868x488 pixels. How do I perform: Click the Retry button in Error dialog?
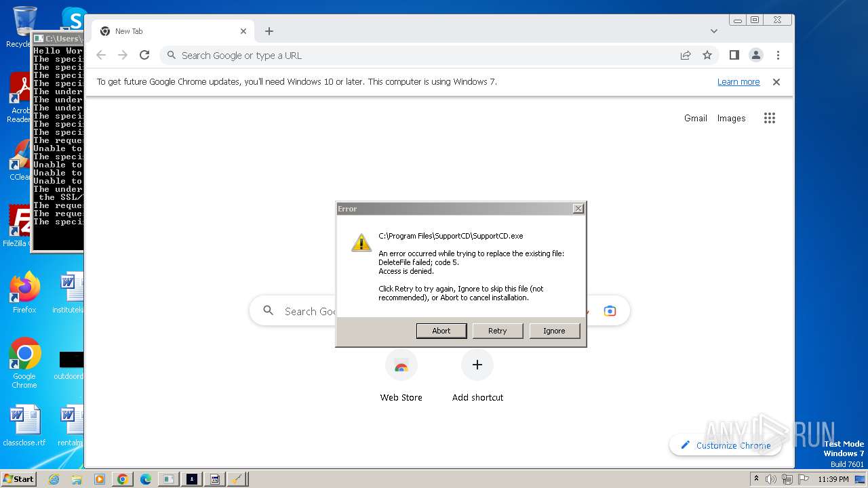coord(498,331)
